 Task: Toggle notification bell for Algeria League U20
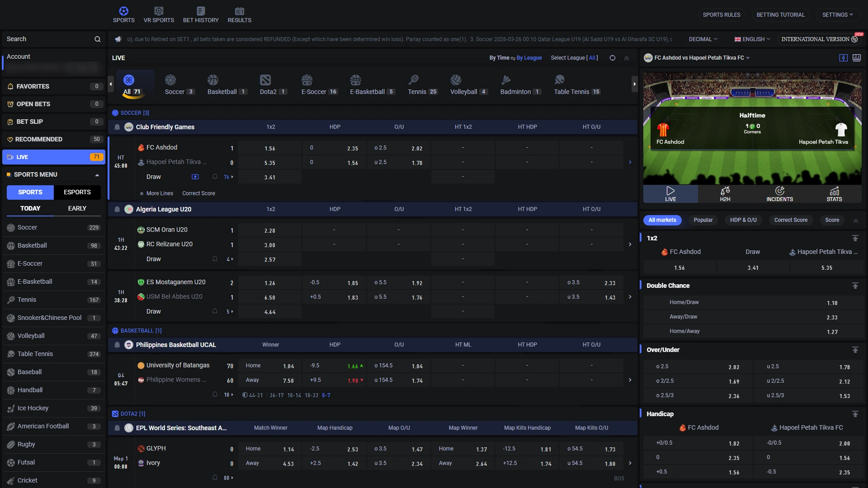(x=117, y=209)
